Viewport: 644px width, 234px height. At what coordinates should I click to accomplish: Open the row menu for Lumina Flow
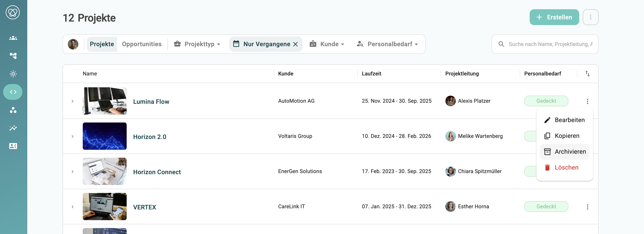tap(588, 101)
